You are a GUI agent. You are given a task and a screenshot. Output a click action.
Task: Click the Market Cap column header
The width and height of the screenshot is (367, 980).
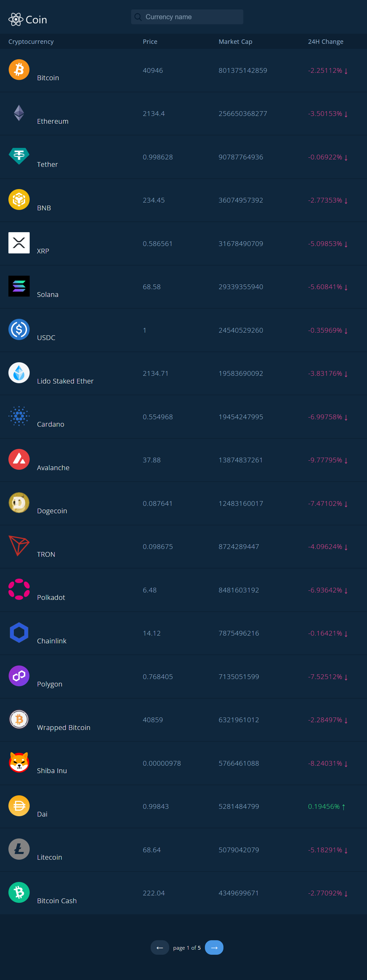coord(236,41)
